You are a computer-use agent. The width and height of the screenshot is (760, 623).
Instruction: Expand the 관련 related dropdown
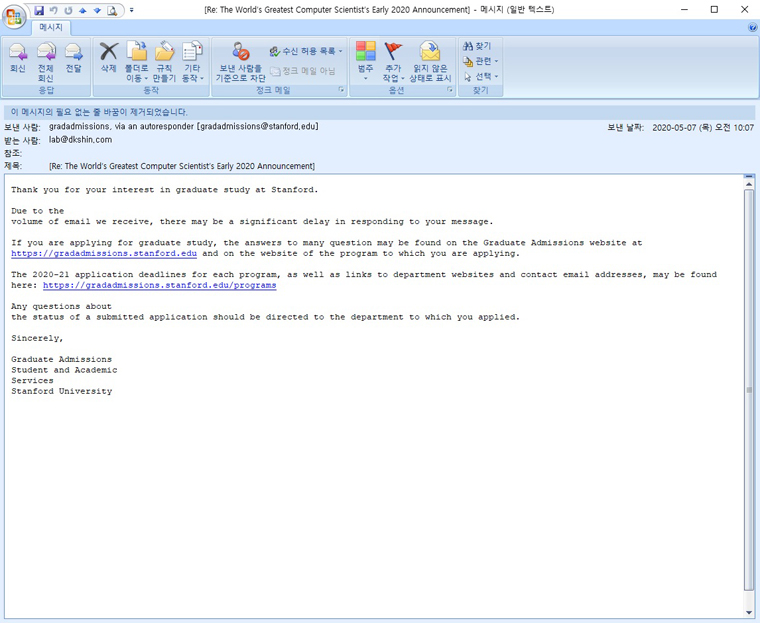click(480, 61)
